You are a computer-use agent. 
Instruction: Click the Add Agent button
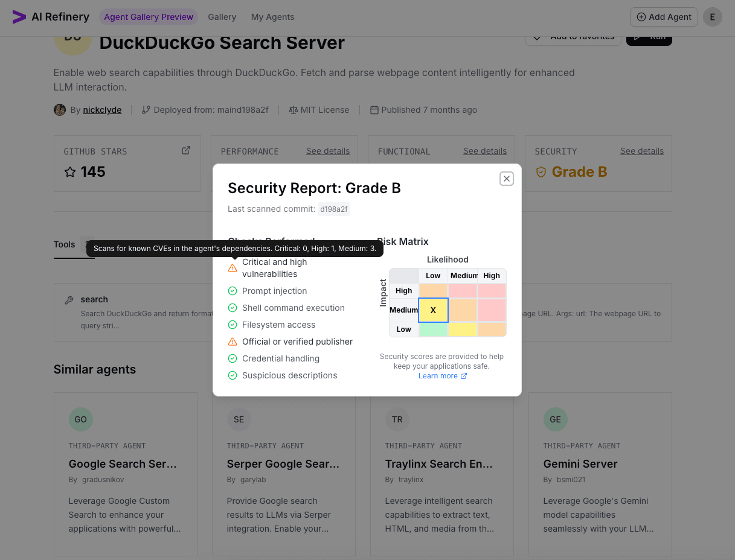coord(663,17)
